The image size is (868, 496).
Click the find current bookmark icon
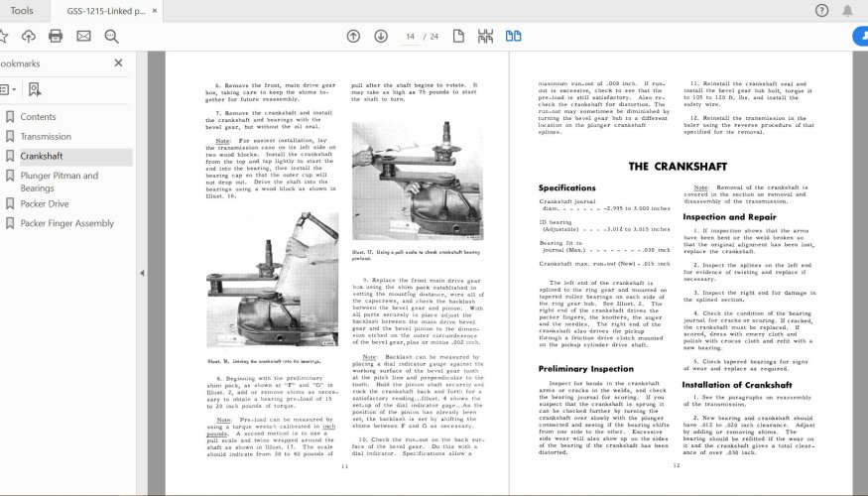(35, 89)
